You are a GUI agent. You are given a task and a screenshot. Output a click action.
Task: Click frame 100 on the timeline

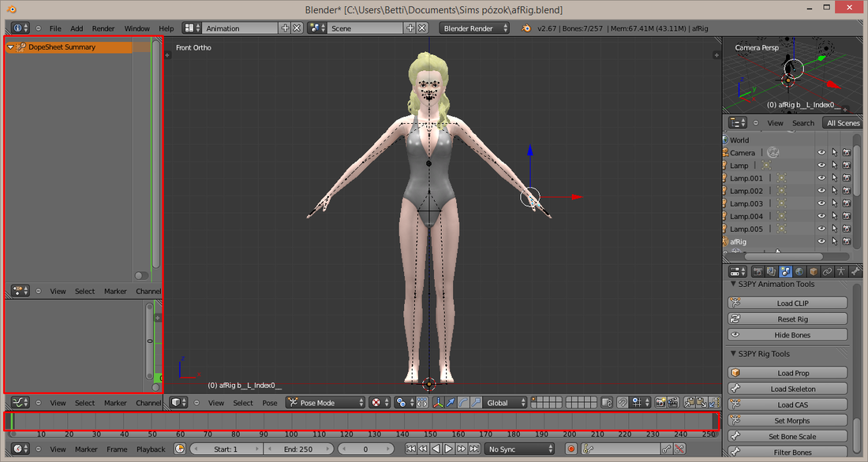pyautogui.click(x=291, y=422)
